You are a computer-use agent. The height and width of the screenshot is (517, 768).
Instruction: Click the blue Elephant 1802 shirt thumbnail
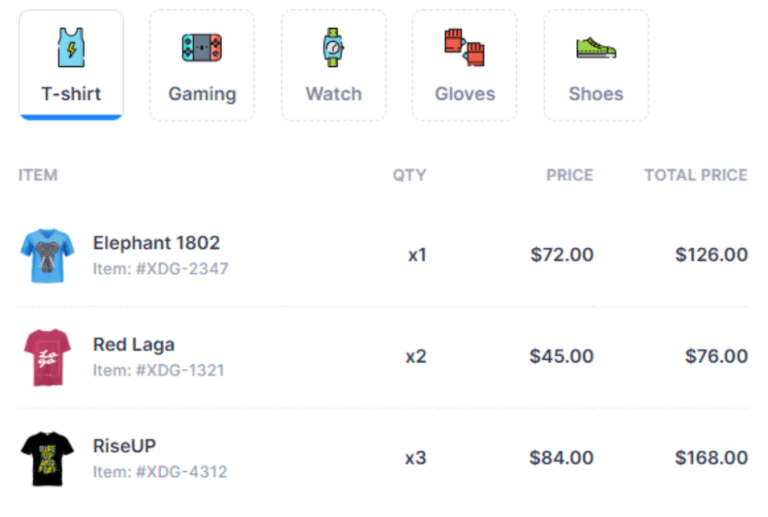click(x=47, y=256)
